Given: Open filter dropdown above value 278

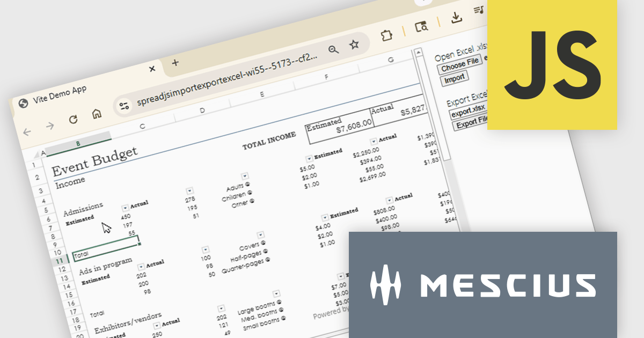Looking at the screenshot, I should pyautogui.click(x=189, y=192).
